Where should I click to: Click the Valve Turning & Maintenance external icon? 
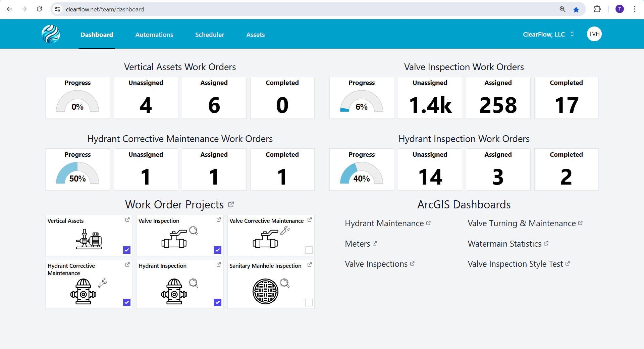(x=580, y=223)
